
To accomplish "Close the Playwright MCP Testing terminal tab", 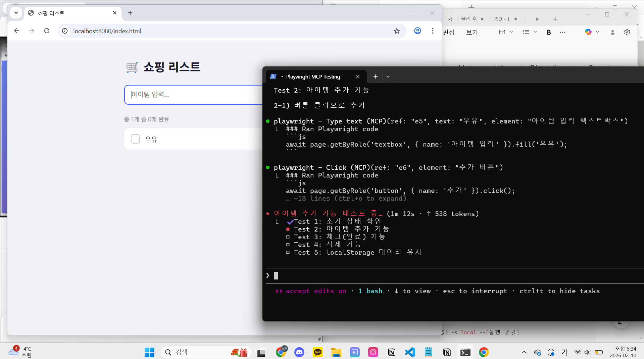I will 358,76.
